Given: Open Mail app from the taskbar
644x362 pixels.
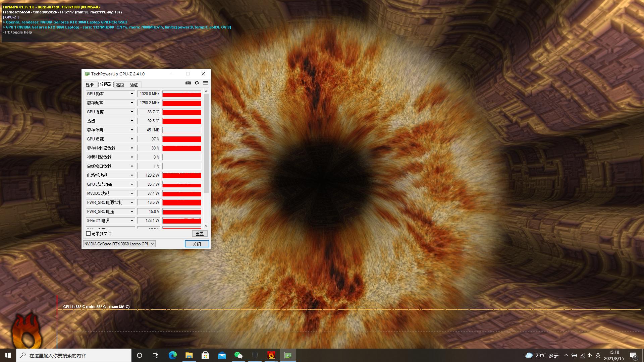Looking at the screenshot, I should 222,355.
